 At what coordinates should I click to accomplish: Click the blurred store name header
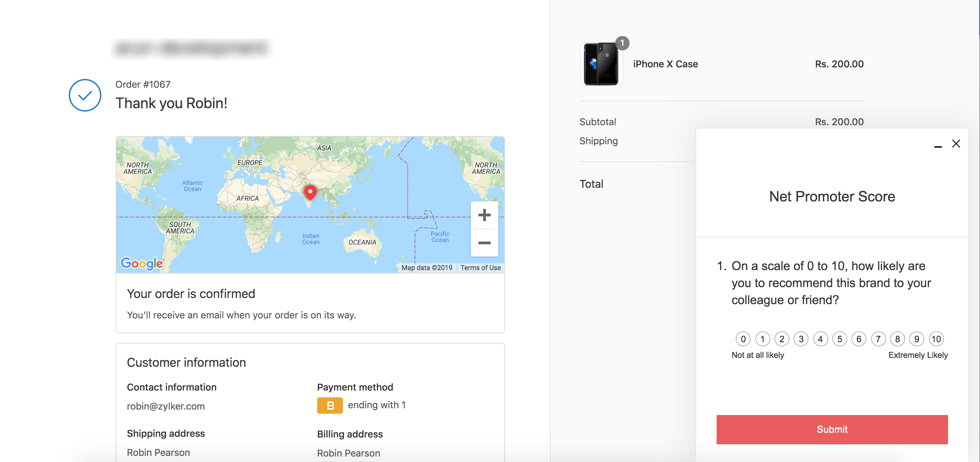tap(191, 49)
